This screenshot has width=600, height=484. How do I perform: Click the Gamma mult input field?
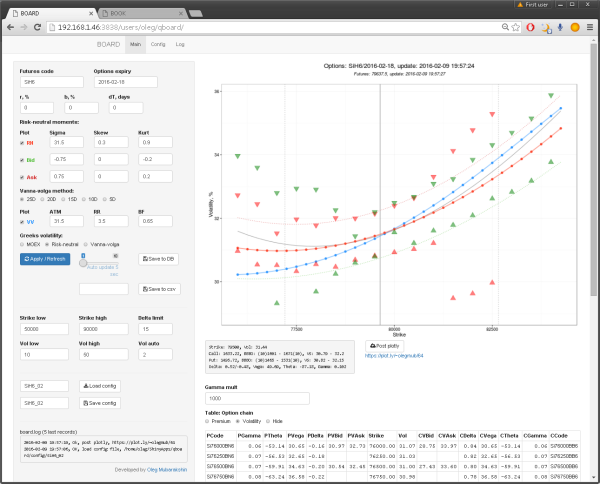[257, 398]
